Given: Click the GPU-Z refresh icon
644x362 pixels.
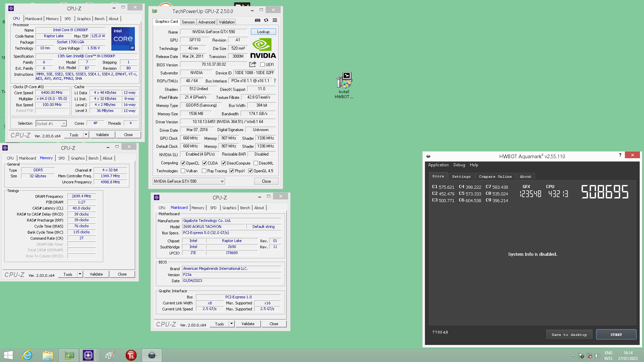Looking at the screenshot, I should tap(266, 20).
